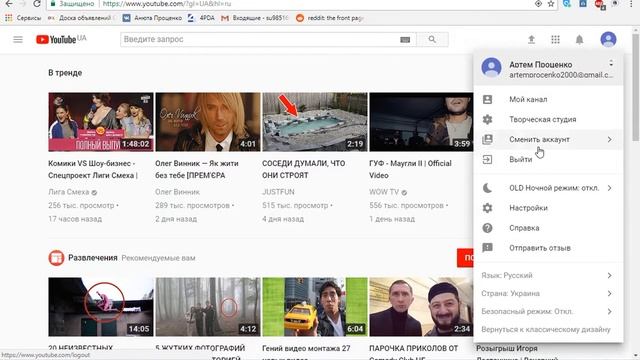Expand the Язык: Русский chevron

click(x=609, y=276)
